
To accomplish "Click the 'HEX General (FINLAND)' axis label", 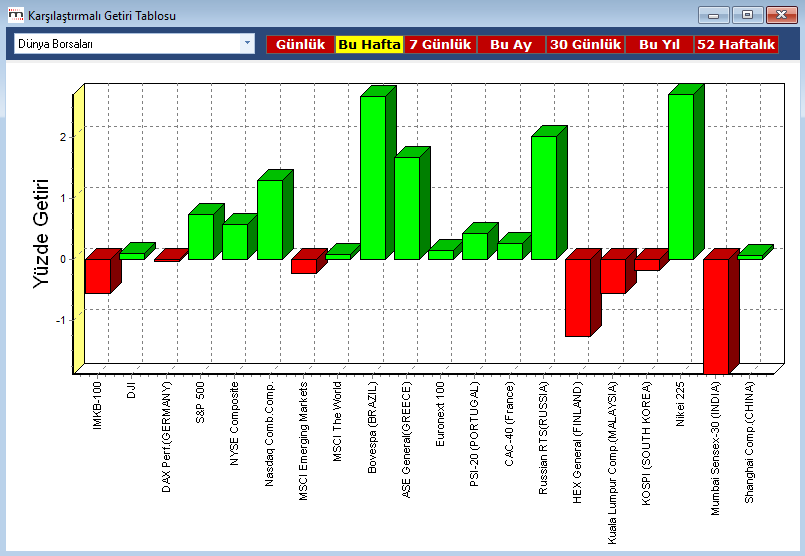I will [577, 442].
